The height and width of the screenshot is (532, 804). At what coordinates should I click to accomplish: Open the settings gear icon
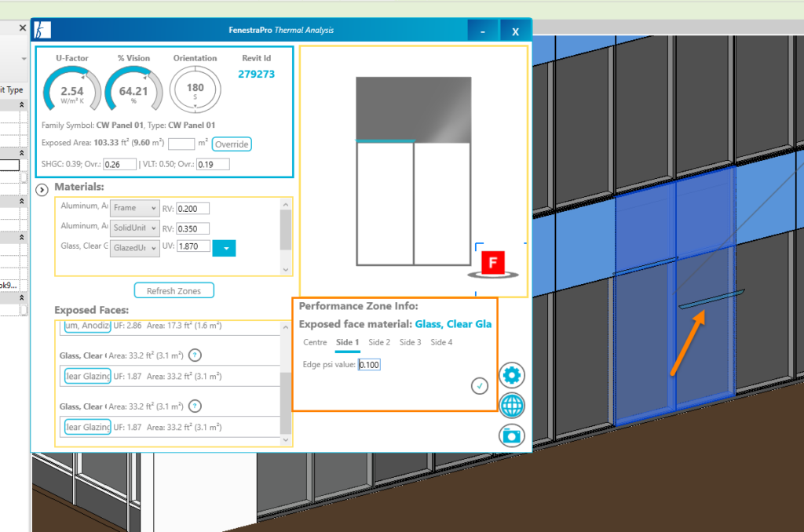512,375
